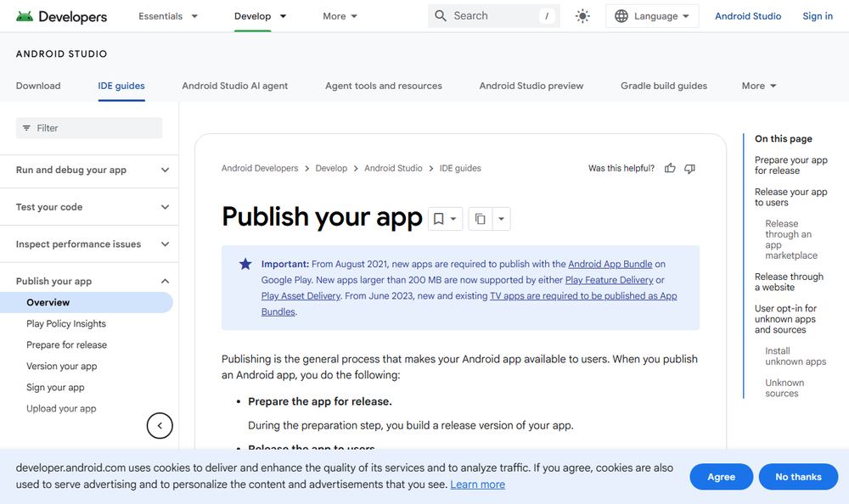The image size is (849, 504).
Task: Open the Language dropdown
Action: [x=652, y=16]
